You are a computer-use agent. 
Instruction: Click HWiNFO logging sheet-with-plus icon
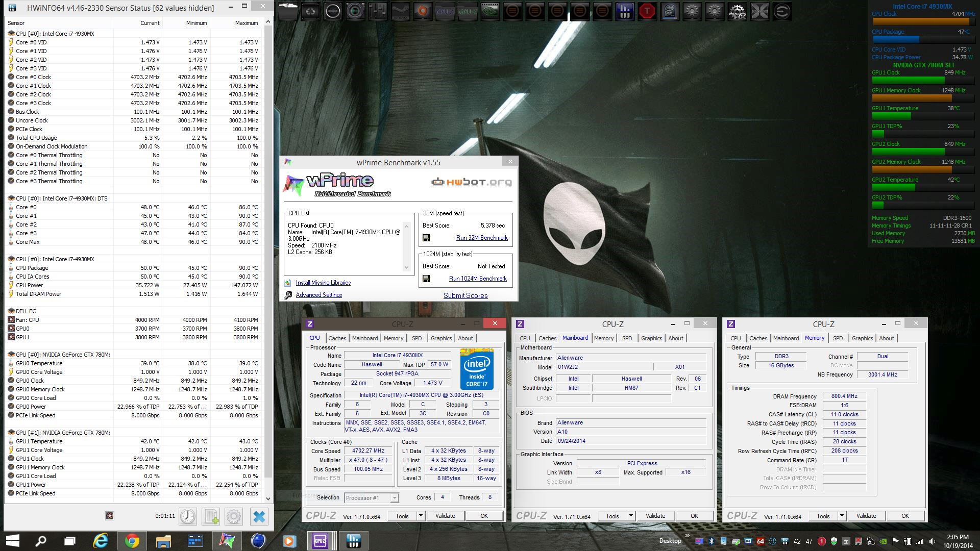point(211,516)
